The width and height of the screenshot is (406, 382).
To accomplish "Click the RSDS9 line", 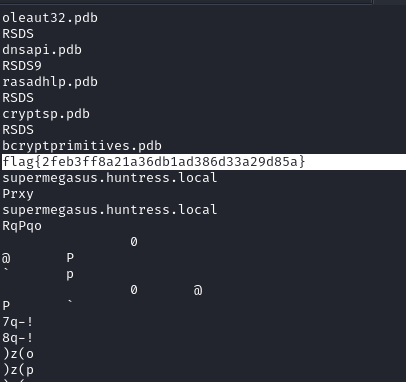I will [x=22, y=66].
